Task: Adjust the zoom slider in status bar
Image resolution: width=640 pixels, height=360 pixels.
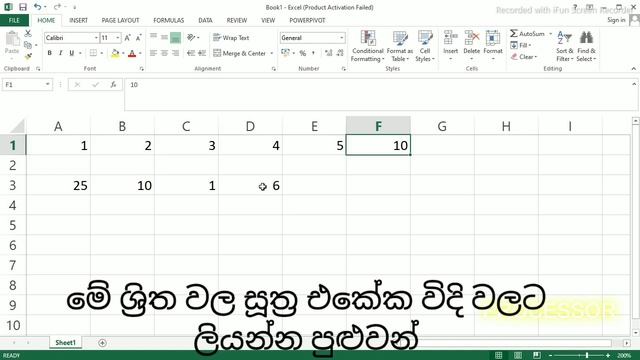Action: coord(587,356)
